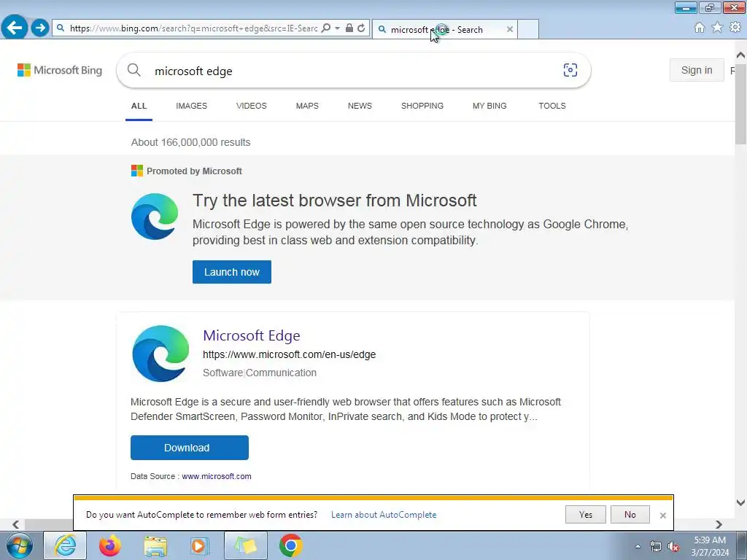
Task: Show hidden system tray icons
Action: coord(638,546)
